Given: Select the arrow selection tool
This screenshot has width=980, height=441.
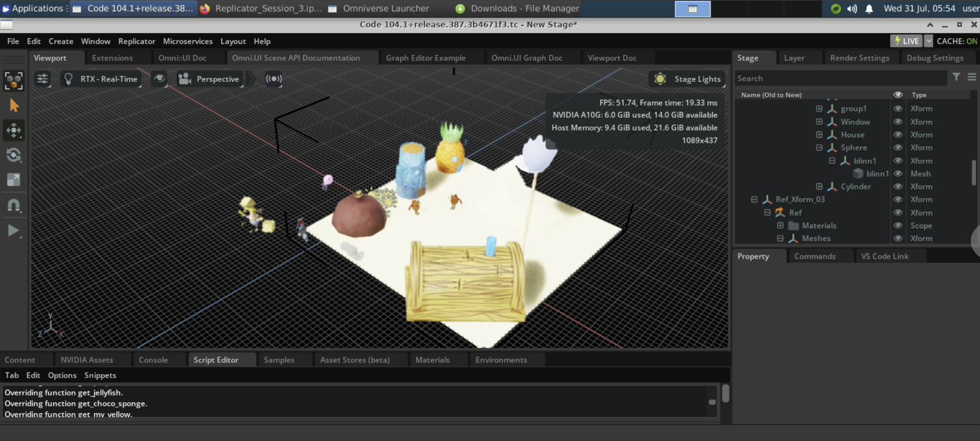Looking at the screenshot, I should pyautogui.click(x=14, y=105).
